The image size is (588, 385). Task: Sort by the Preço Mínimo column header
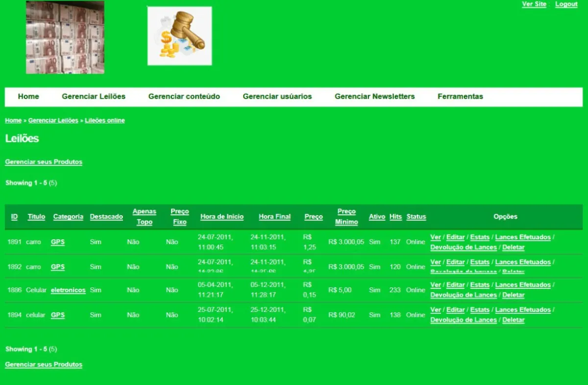[346, 217]
